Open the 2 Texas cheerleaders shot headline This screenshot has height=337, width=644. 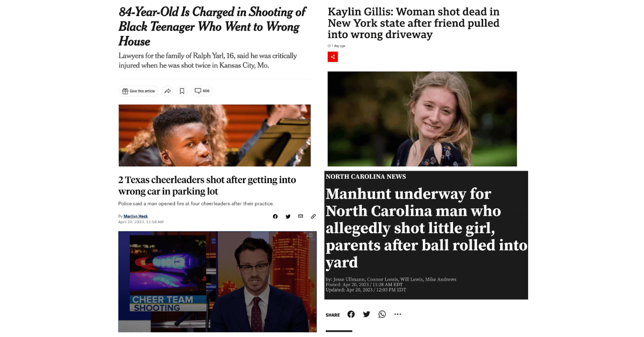[x=207, y=186]
